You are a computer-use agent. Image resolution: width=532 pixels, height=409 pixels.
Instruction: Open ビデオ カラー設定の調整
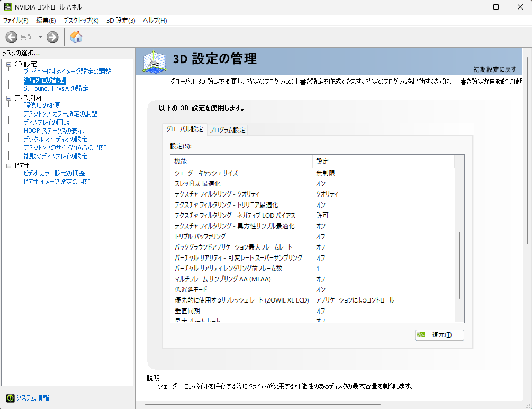click(x=54, y=173)
